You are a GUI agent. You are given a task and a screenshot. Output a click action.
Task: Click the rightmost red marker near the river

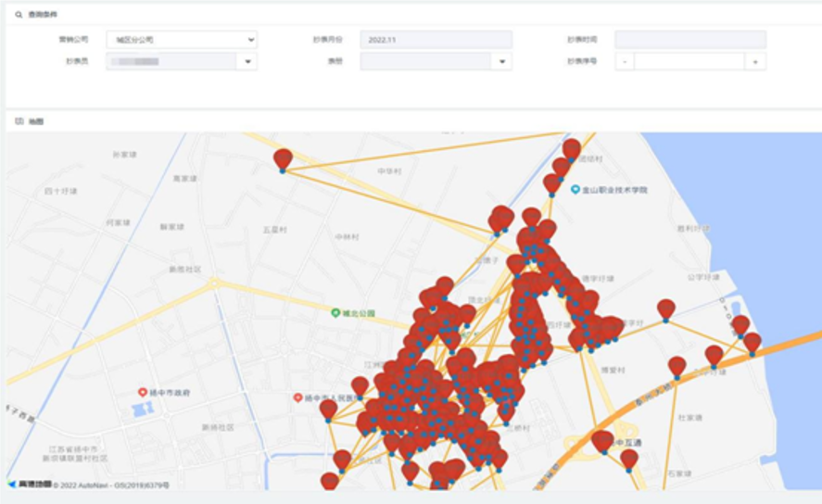click(752, 343)
